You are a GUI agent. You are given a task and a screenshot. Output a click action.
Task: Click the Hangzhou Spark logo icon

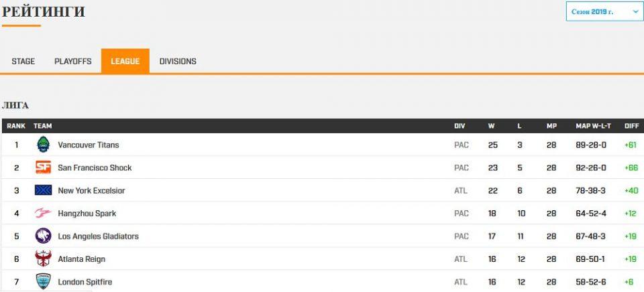(43, 214)
